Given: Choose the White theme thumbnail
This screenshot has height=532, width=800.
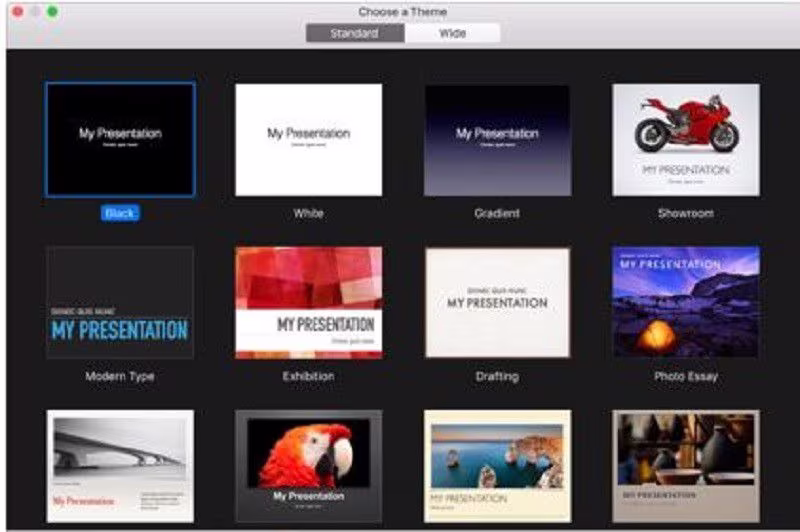Looking at the screenshot, I should (309, 140).
